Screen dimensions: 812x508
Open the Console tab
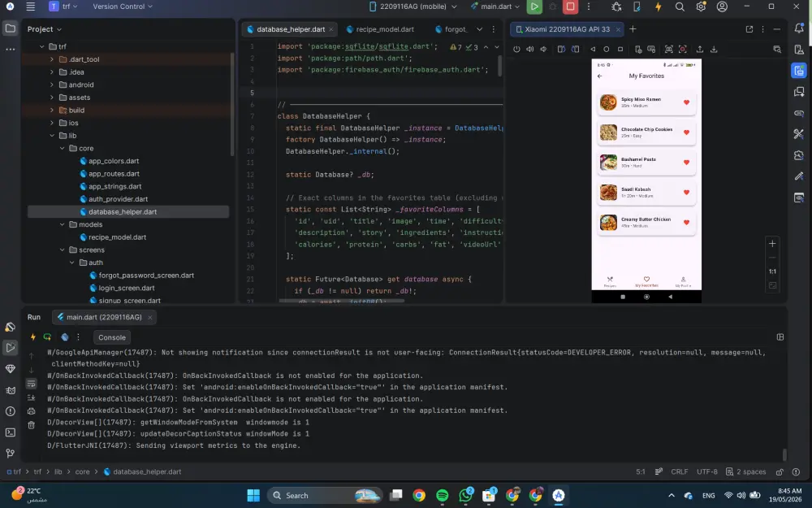click(112, 337)
